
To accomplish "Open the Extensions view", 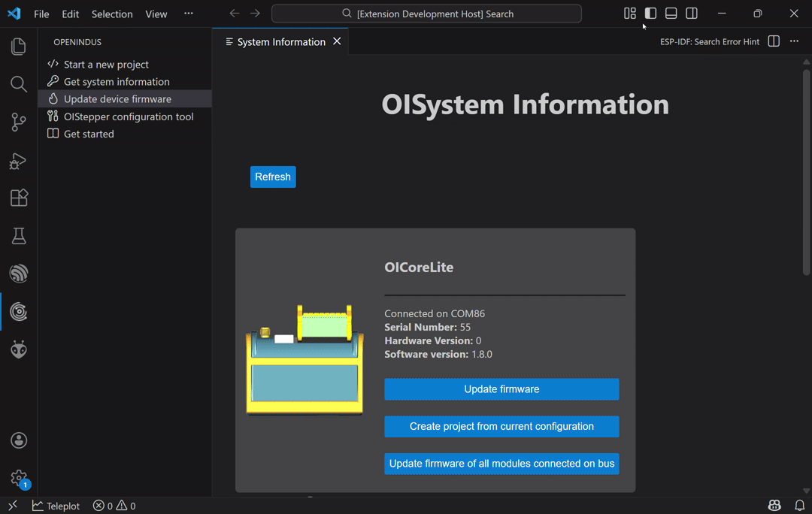I will coord(19,198).
